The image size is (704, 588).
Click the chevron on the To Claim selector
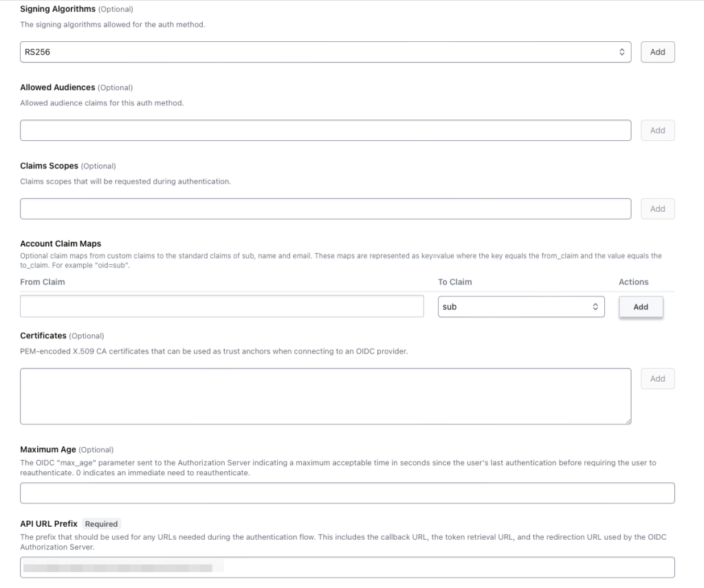click(x=595, y=306)
